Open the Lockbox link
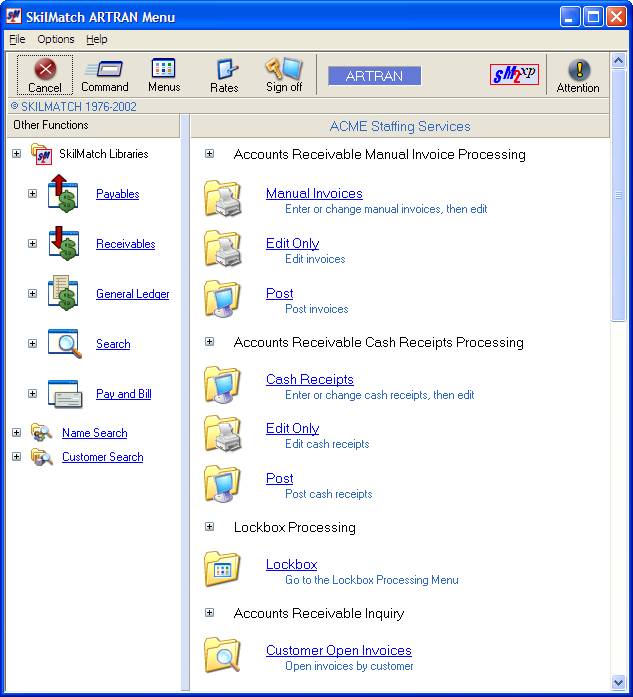The height and width of the screenshot is (697, 633). [x=291, y=564]
